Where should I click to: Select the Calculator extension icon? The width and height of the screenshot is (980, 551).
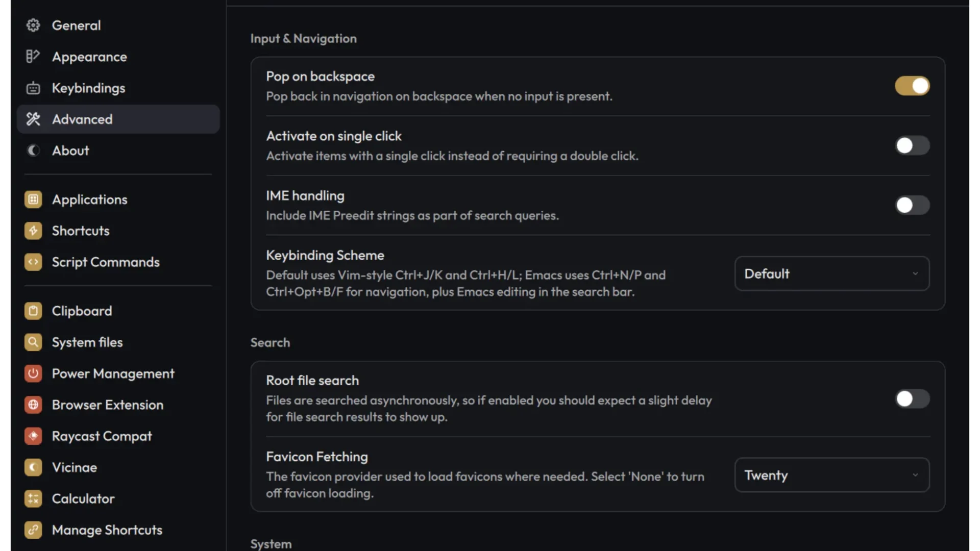pos(33,498)
